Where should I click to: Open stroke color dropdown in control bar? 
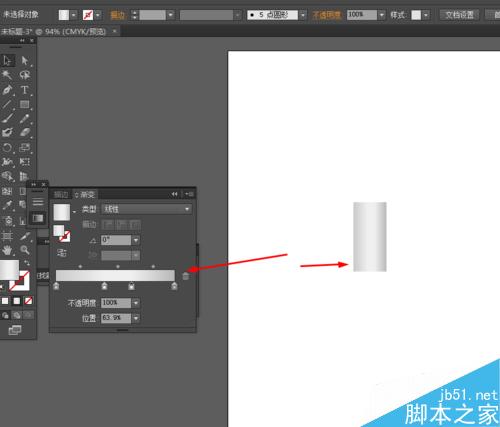(x=98, y=15)
